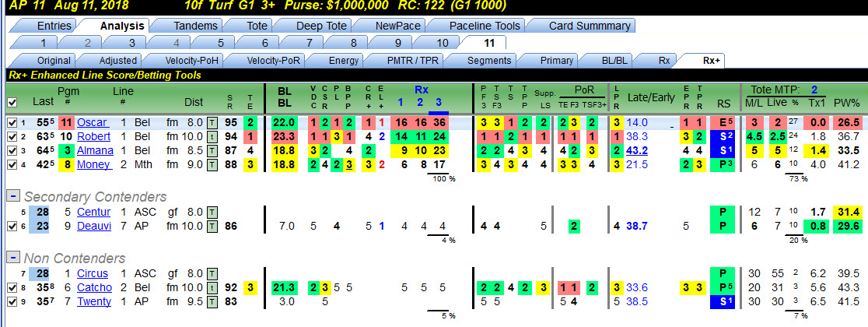Screen dimensions: 868x327
Task: Click the turf T icon in Centur row
Action: (x=212, y=212)
